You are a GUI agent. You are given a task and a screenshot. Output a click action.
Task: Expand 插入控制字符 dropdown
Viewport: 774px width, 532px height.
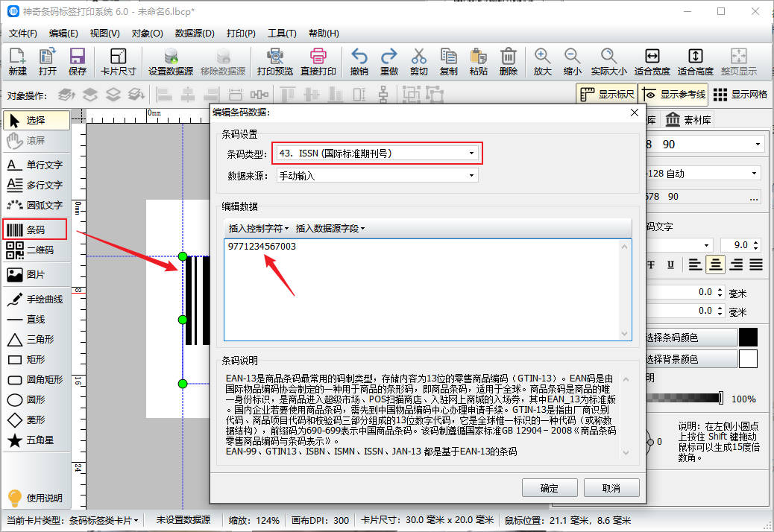coord(258,228)
